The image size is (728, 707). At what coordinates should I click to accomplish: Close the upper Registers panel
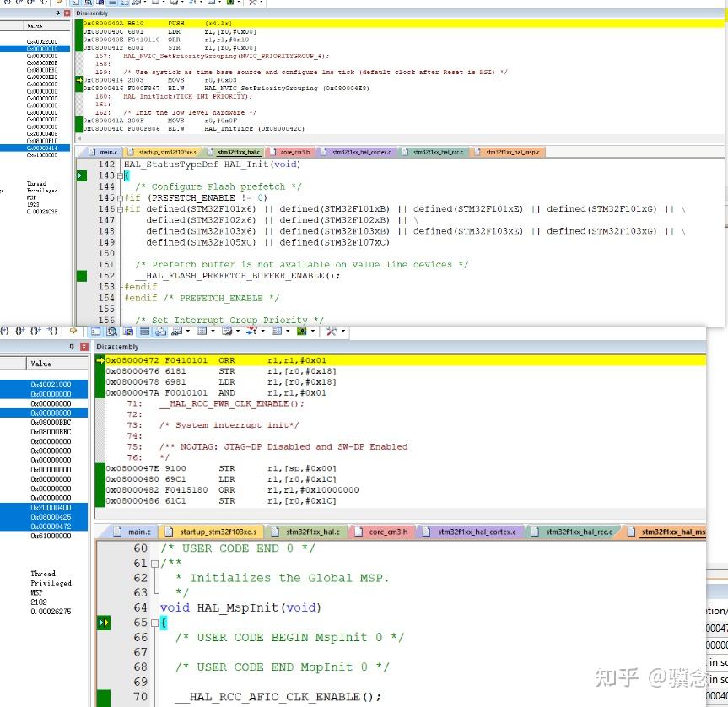tap(67, 13)
